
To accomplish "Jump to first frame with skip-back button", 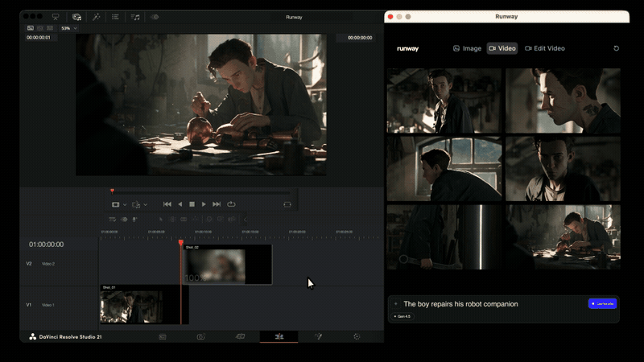I will [167, 204].
